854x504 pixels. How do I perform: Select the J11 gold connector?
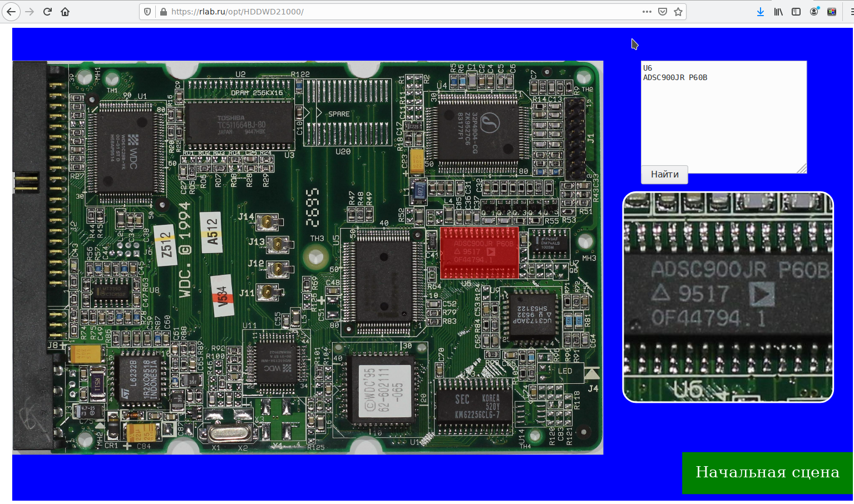[268, 291]
